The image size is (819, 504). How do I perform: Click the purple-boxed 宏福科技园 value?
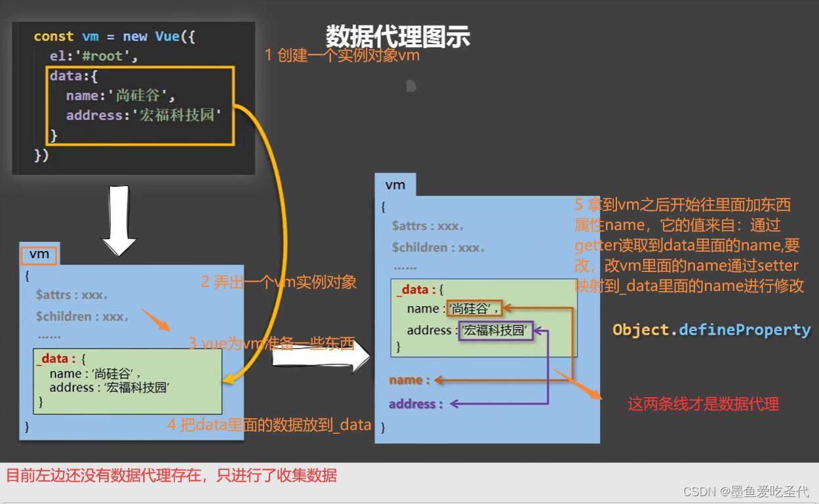coord(497,331)
